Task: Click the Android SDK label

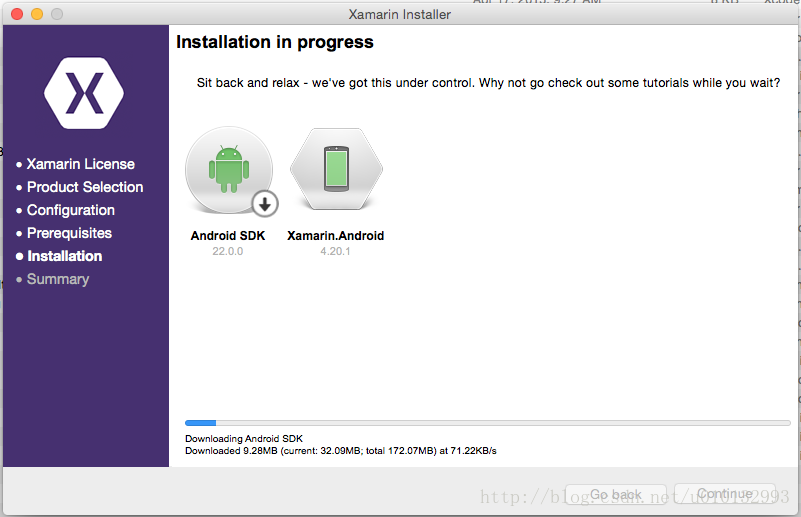Action: (x=228, y=236)
